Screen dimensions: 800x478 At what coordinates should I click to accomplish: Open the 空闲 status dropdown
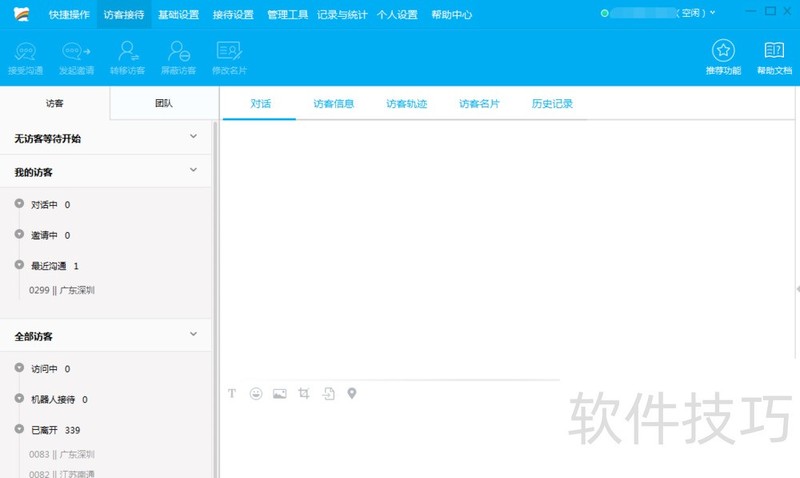[697, 13]
